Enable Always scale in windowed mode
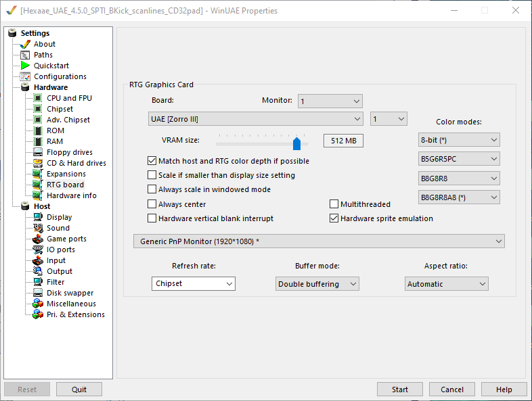Image resolution: width=532 pixels, height=401 pixels. pos(152,189)
